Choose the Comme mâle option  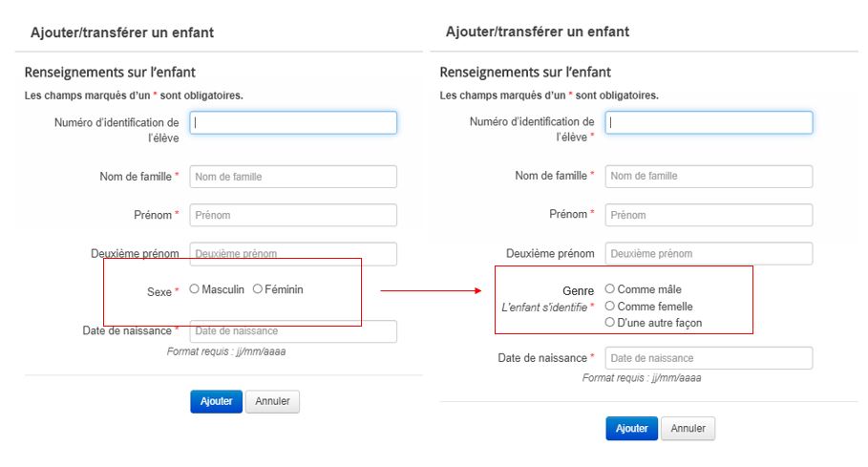609,288
